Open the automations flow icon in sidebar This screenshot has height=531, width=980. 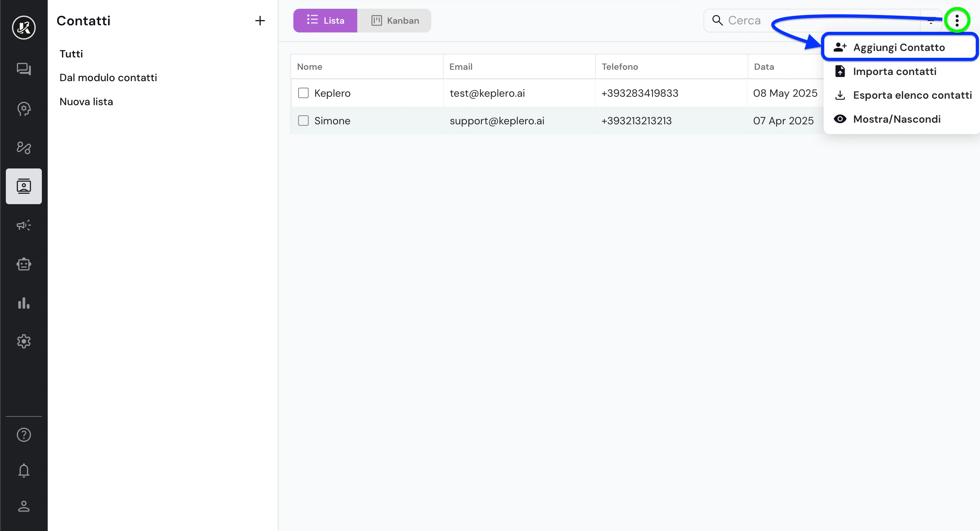[24, 148]
